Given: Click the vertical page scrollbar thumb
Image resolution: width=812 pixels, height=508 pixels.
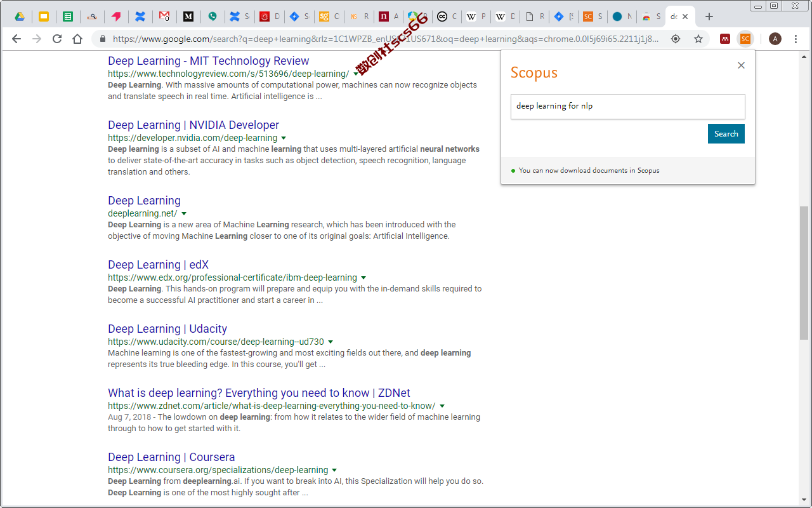Looking at the screenshot, I should (804, 272).
